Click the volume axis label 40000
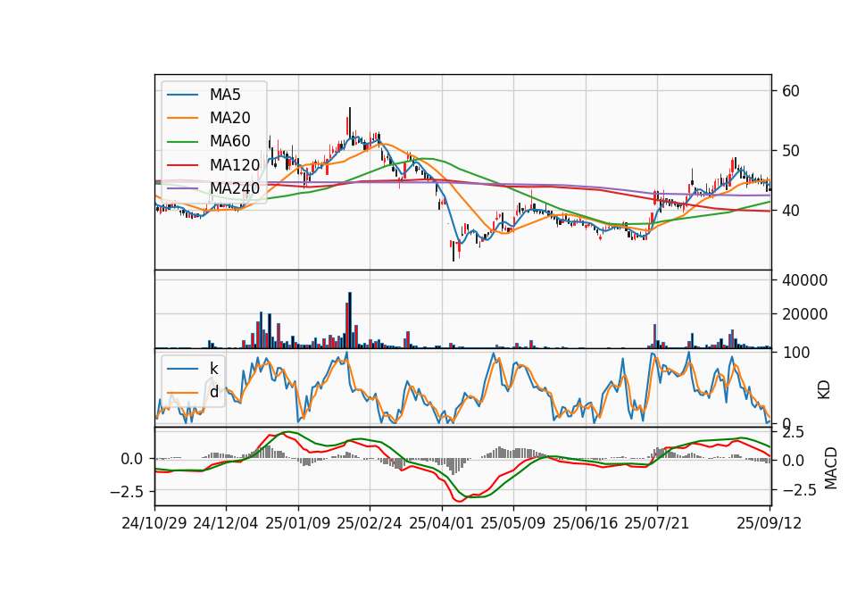Image resolution: width=857 pixels, height=616 pixels. pyautogui.click(x=805, y=280)
